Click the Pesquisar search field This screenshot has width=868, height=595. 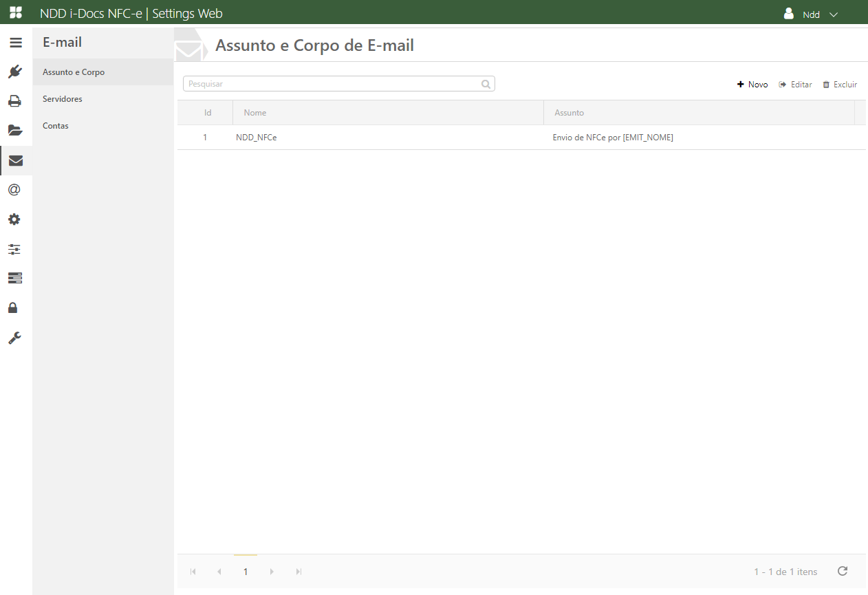pos(333,84)
